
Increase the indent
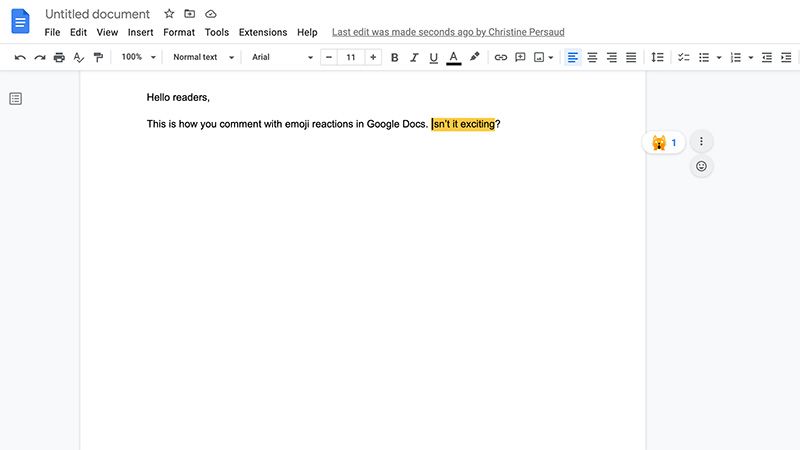pos(786,57)
